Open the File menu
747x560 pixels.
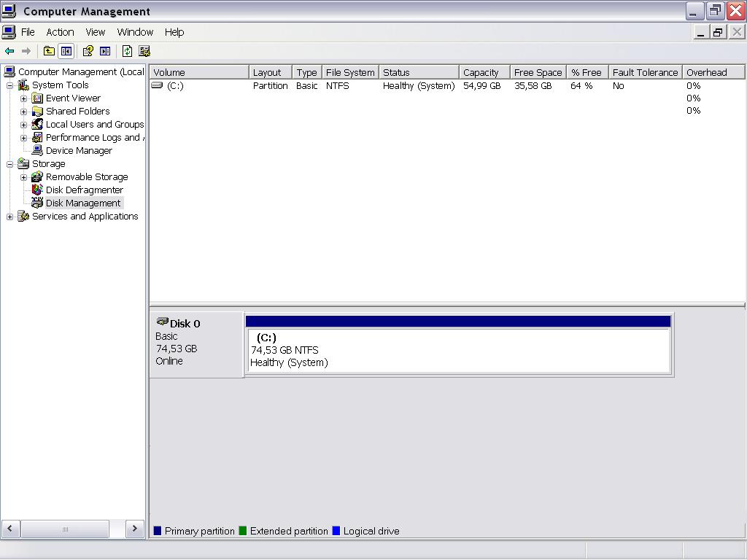point(28,32)
